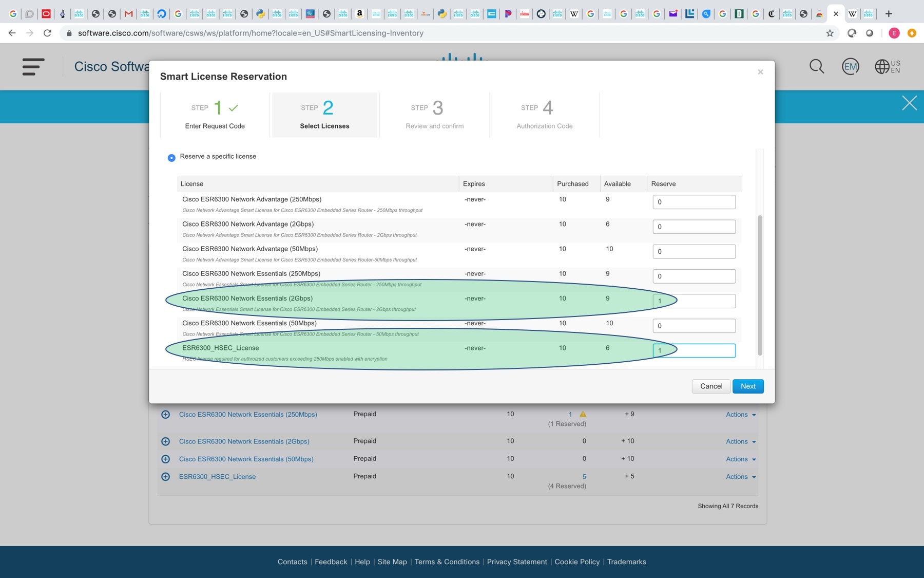Open the Cisco search magnifier
Viewport: 924px width, 578px height.
tap(816, 66)
